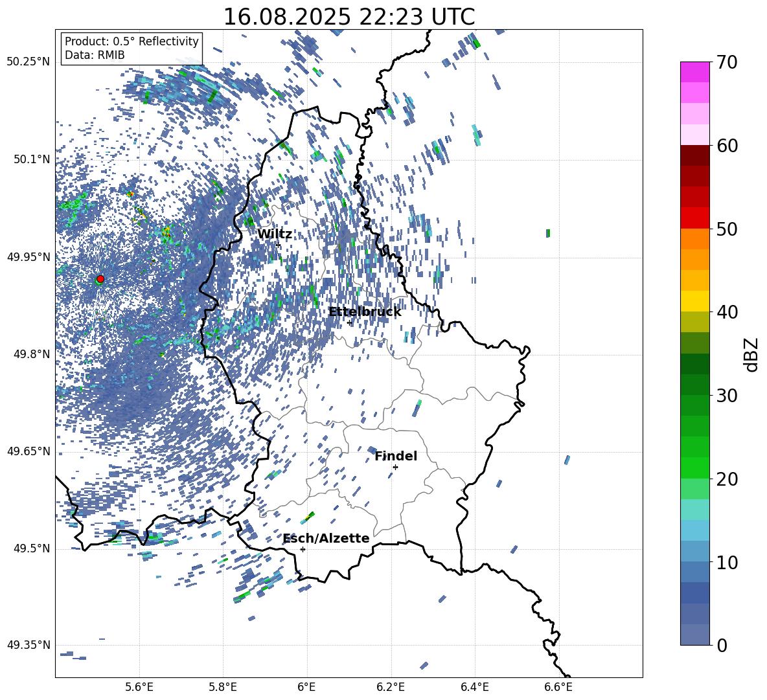This screenshot has height=700, width=767.
Task: Click the 50.25°N latitude label
Action: click(29, 62)
